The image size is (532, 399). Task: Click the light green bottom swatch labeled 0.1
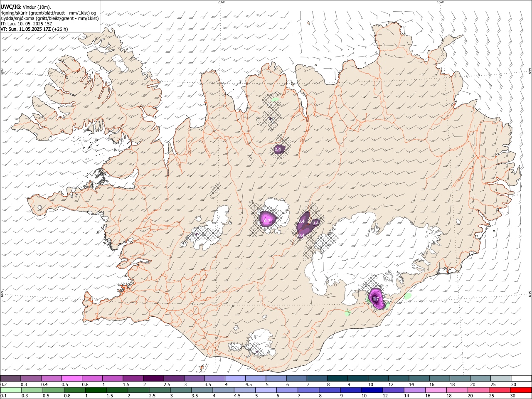11,390
